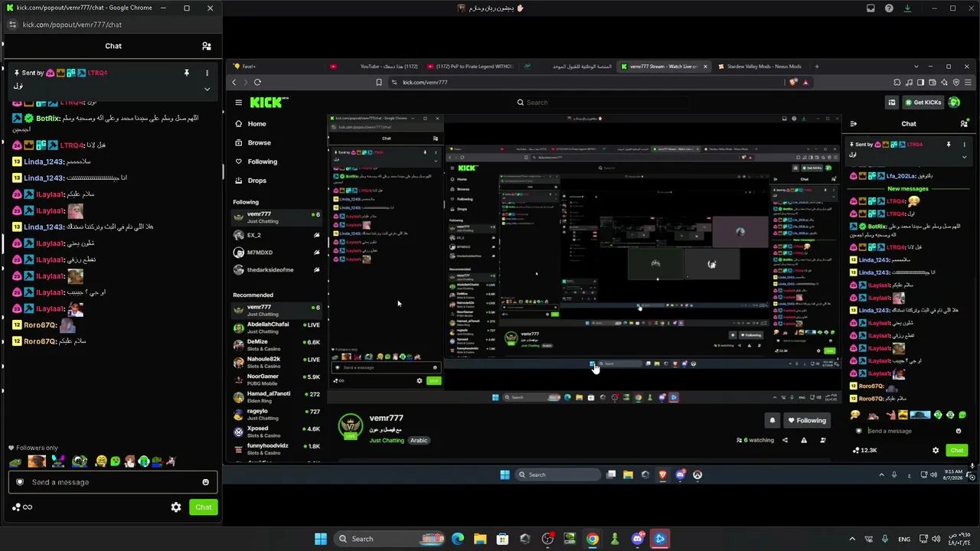Toggle stream notifications with the bell icon
This screenshot has width=980, height=551.
pyautogui.click(x=772, y=420)
